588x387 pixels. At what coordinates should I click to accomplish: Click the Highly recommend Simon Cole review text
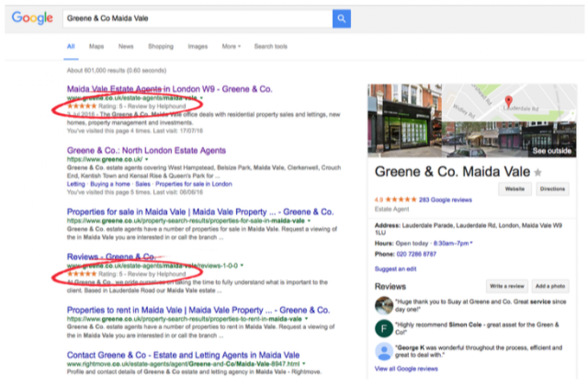coord(477,328)
